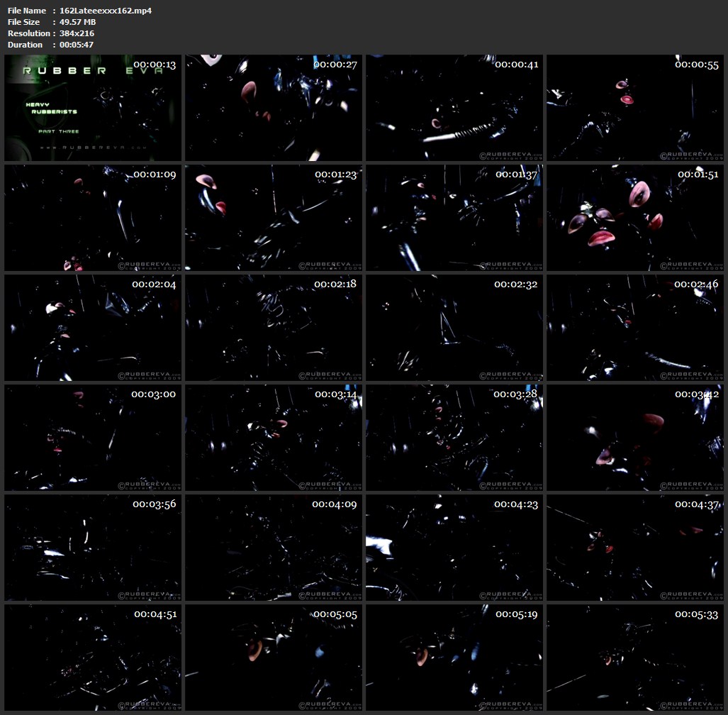The image size is (728, 715).
Task: View the frame at 00:05:19
Action: [454, 658]
